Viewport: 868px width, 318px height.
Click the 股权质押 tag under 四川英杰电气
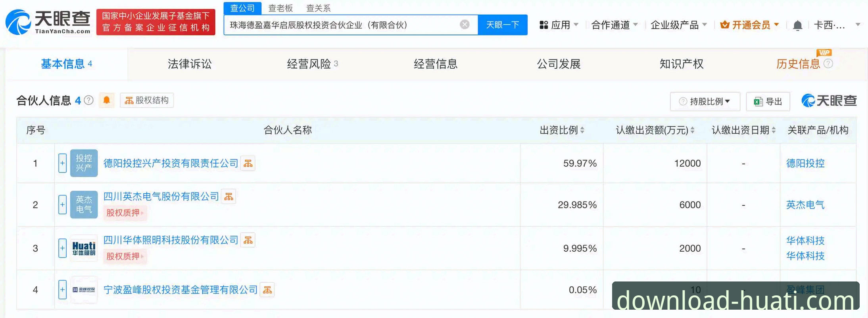(x=125, y=213)
